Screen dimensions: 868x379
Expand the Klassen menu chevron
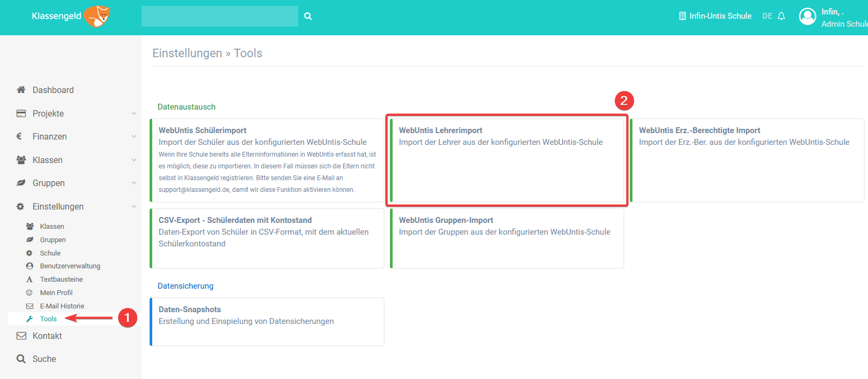pyautogui.click(x=134, y=160)
